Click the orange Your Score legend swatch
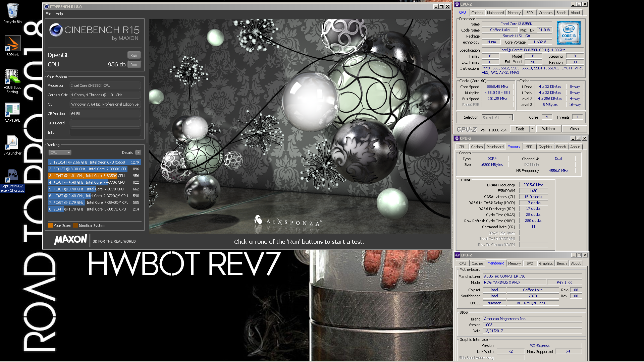Image resolution: width=644 pixels, height=362 pixels. coord(50,226)
